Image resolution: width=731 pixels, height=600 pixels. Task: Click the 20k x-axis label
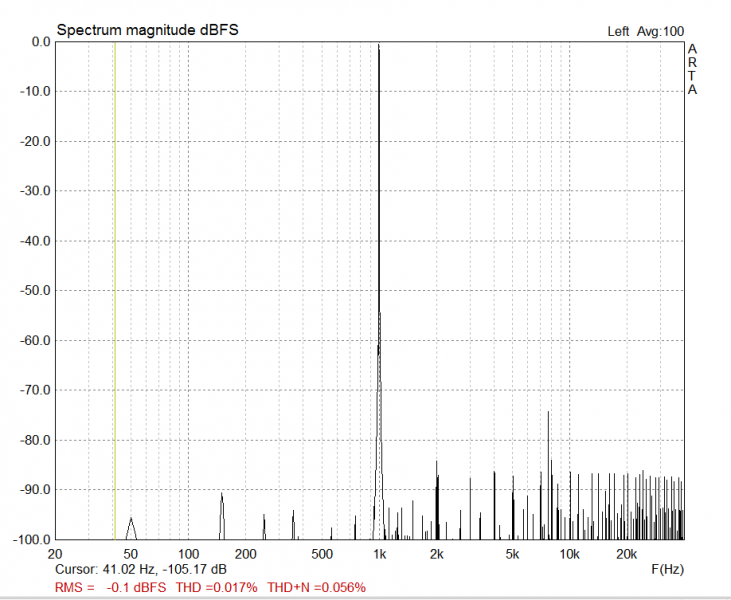(x=627, y=554)
